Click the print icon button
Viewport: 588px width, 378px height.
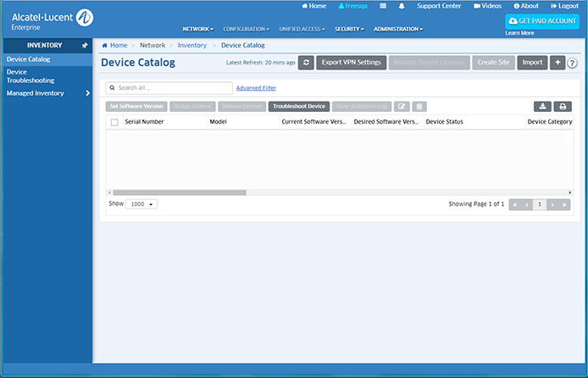click(x=563, y=106)
